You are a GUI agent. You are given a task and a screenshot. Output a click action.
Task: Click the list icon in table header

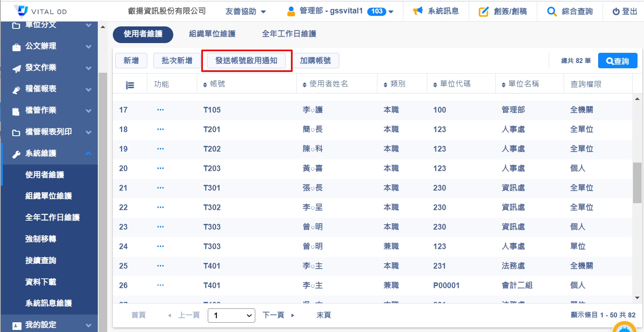pos(130,85)
